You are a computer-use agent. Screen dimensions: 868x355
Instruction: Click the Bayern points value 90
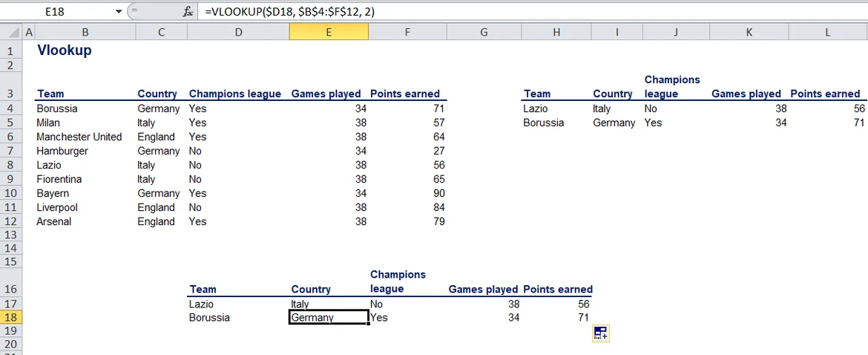tap(438, 193)
